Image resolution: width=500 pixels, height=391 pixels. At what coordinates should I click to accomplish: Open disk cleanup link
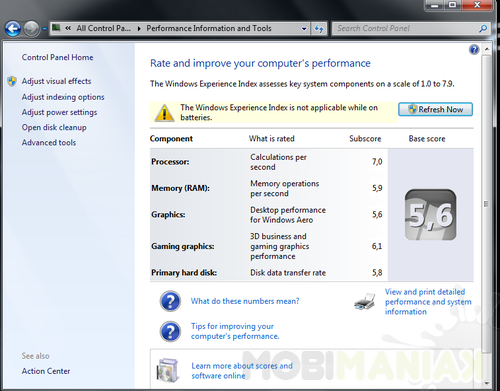click(x=54, y=127)
